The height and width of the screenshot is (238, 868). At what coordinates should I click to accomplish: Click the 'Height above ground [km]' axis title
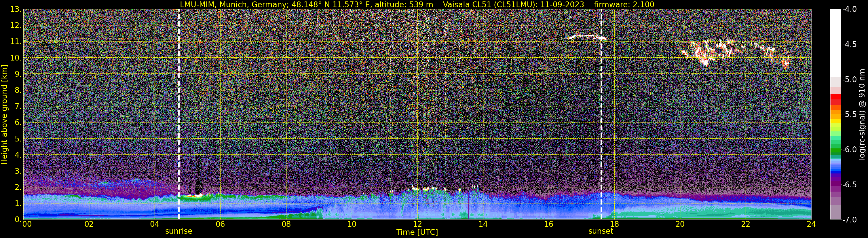4,114
